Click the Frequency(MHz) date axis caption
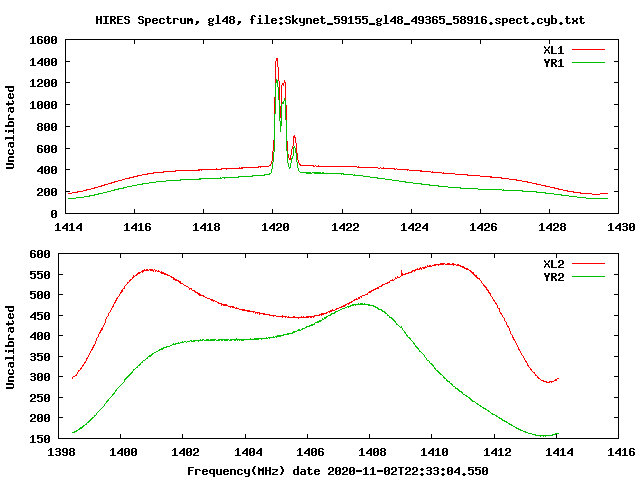 pos(338,471)
